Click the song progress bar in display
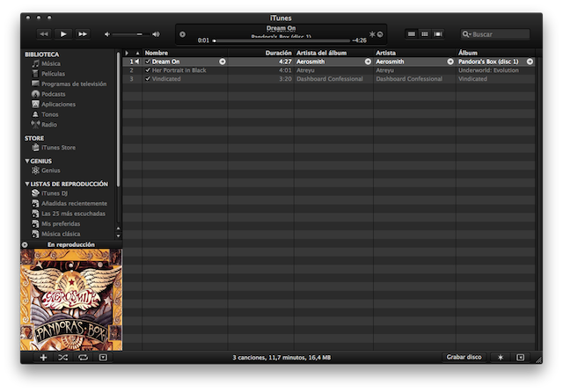The height and width of the screenshot is (392, 563). [281, 40]
